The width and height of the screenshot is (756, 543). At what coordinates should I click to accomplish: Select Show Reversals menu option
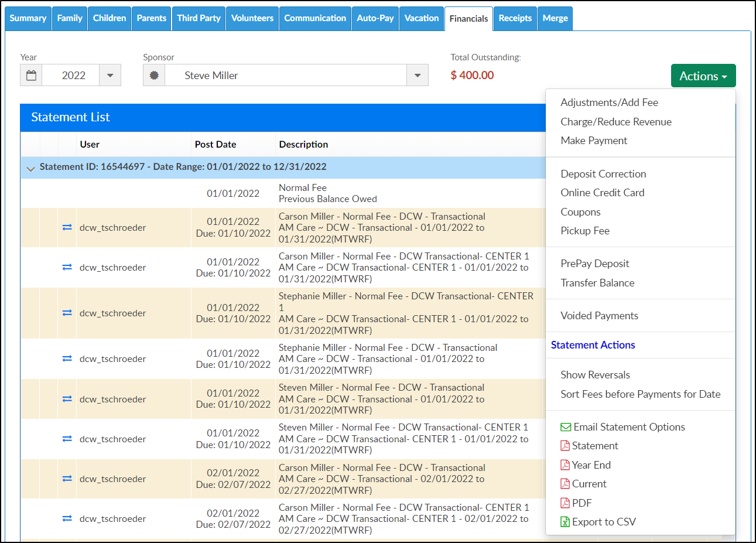click(595, 375)
